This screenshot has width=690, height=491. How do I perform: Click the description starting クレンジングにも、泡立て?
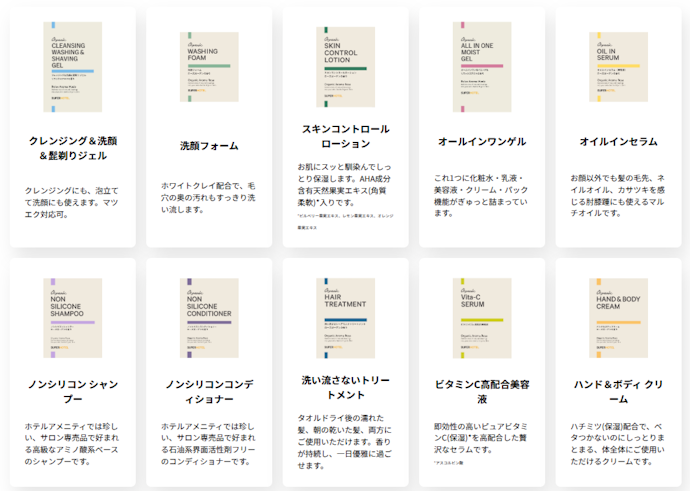pos(72,203)
